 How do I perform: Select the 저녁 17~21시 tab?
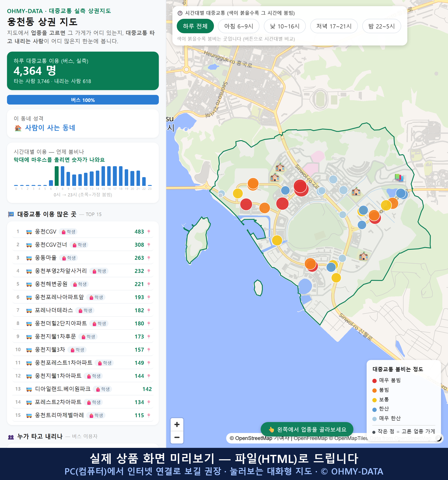pos(334,26)
